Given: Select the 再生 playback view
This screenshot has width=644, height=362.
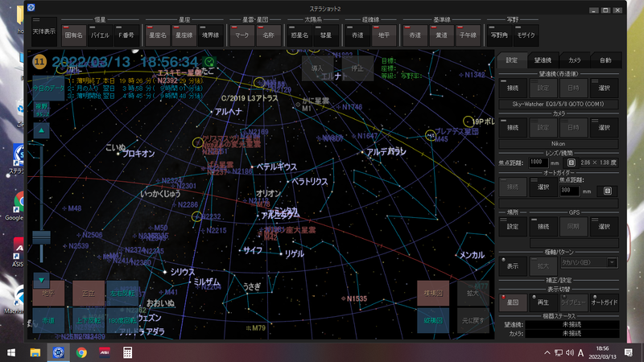Looking at the screenshot, I should 543,302.
